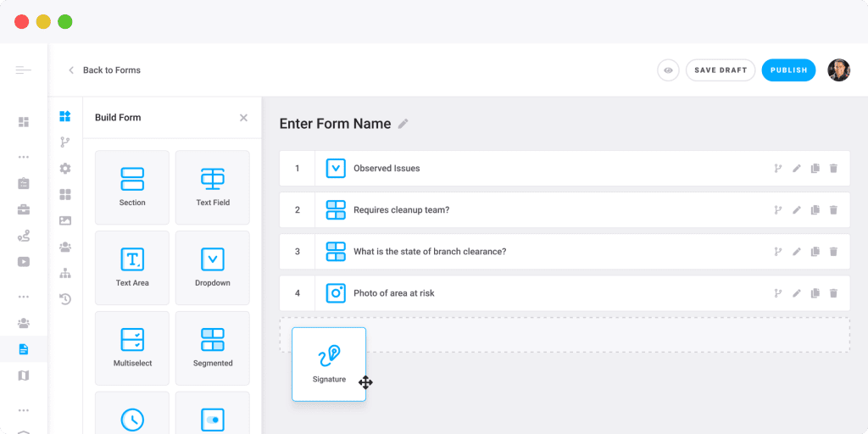The height and width of the screenshot is (434, 868).
Task: Edit the Observed Issues field
Action: point(797,169)
